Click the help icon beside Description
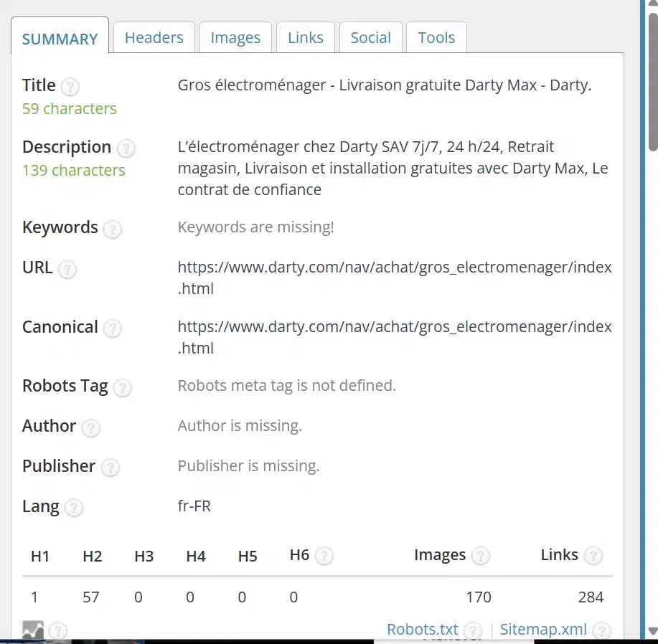Image resolution: width=658 pixels, height=644 pixels. pos(126,148)
